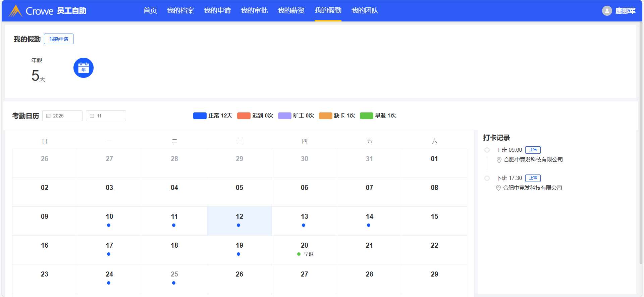Click the 假勤申请 button
The image size is (644, 297).
[x=59, y=39]
